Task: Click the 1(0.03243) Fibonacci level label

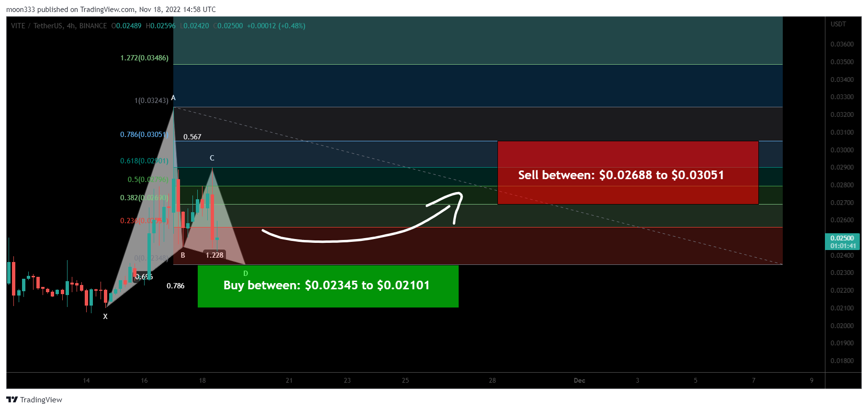Action: pos(151,101)
